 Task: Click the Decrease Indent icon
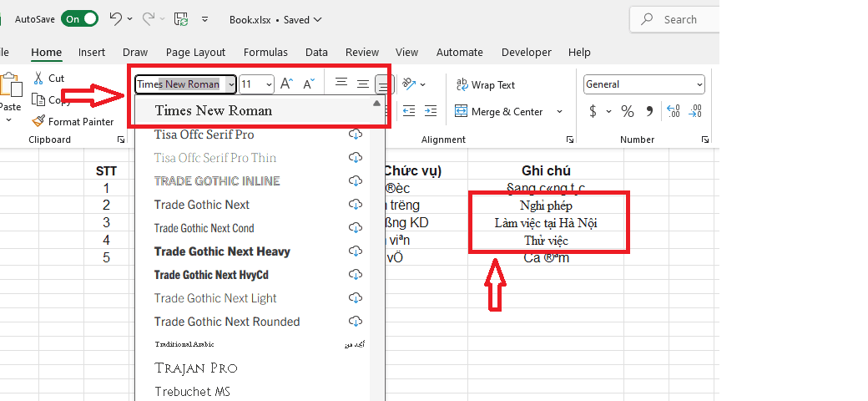[409, 111]
